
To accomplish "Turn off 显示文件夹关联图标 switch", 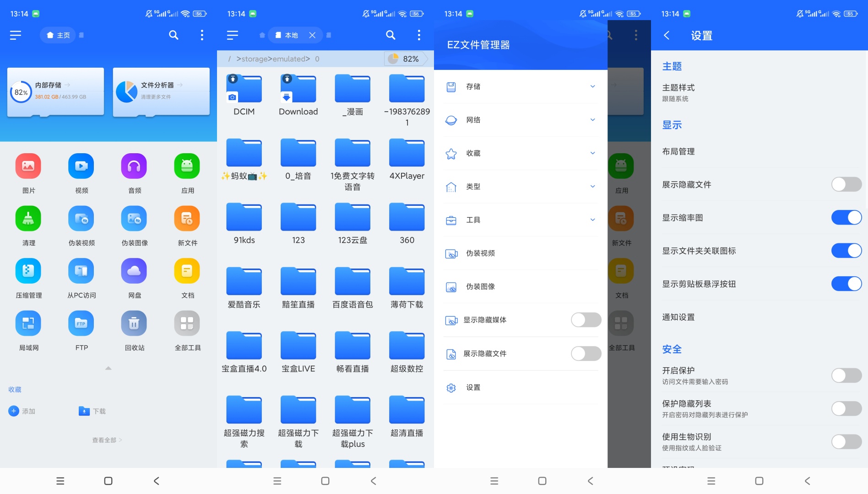I will click(x=846, y=251).
